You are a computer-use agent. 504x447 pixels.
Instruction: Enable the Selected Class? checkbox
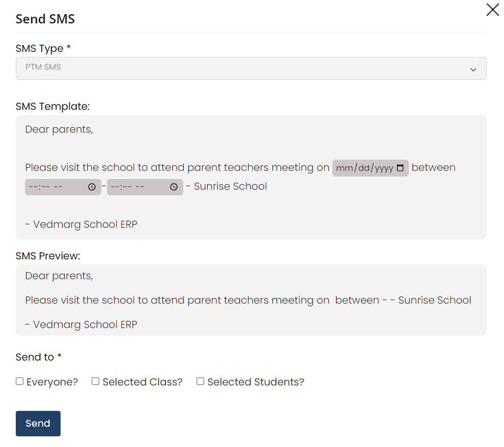coord(95,380)
